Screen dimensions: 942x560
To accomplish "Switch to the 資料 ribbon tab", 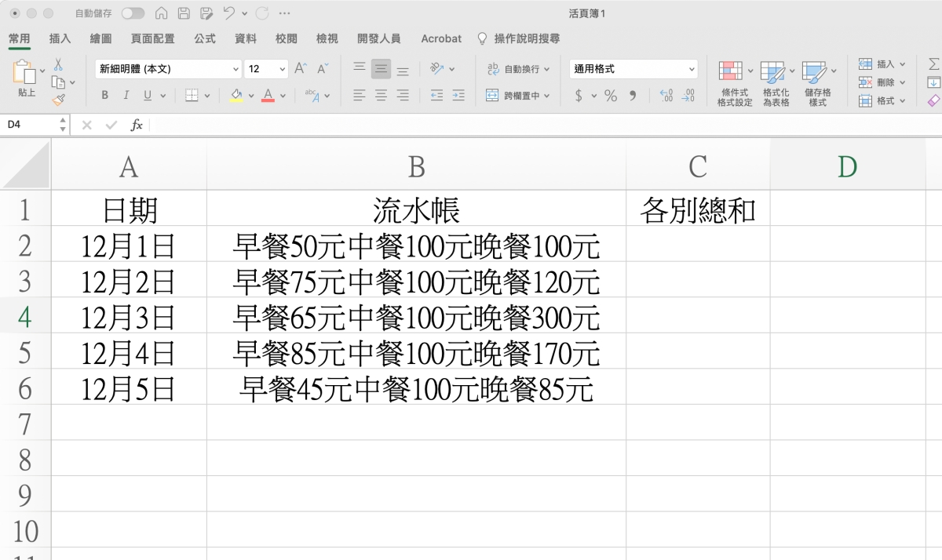I will tap(246, 38).
